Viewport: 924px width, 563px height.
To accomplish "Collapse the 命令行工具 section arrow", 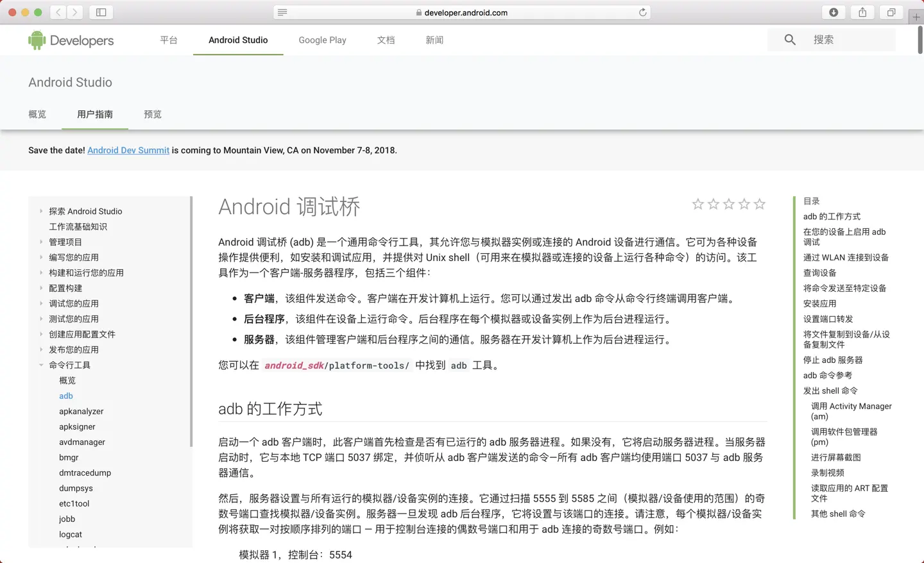I will coord(41,365).
